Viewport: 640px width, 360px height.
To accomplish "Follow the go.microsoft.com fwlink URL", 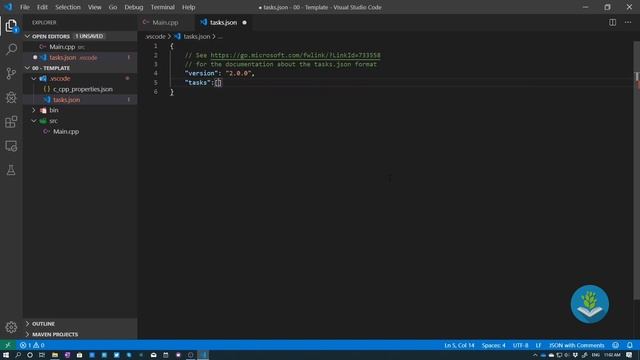I will pyautogui.click(x=296, y=55).
